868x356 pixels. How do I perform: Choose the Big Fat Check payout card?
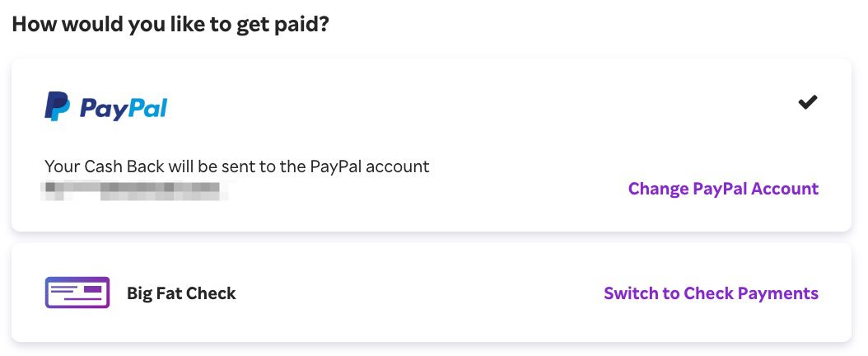(432, 293)
